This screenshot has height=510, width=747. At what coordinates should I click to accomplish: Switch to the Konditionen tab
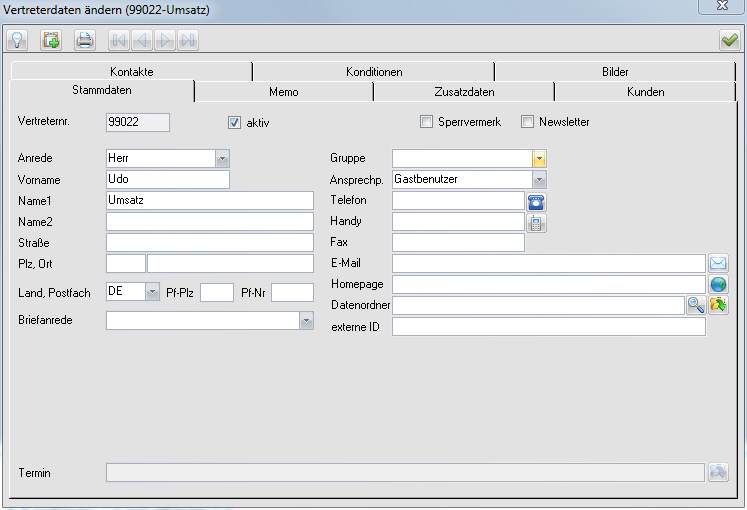[x=374, y=71]
